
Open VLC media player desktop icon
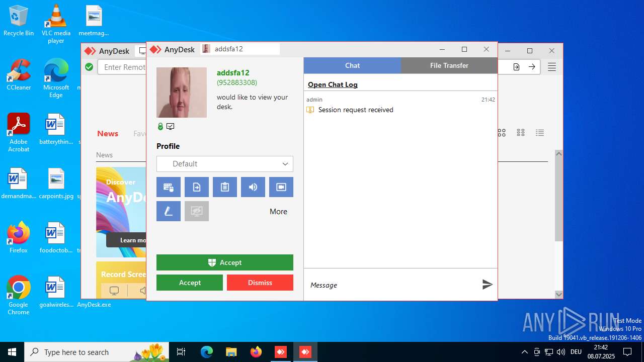tap(56, 24)
